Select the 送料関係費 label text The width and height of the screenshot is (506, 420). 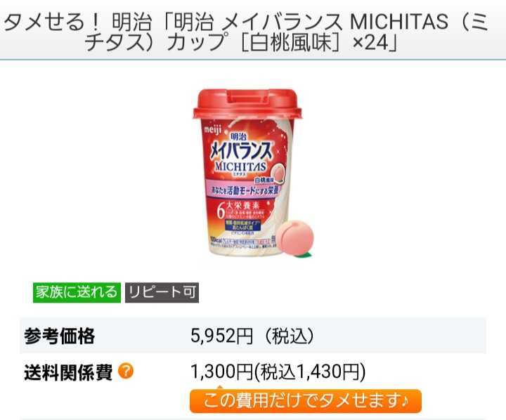[x=68, y=372]
